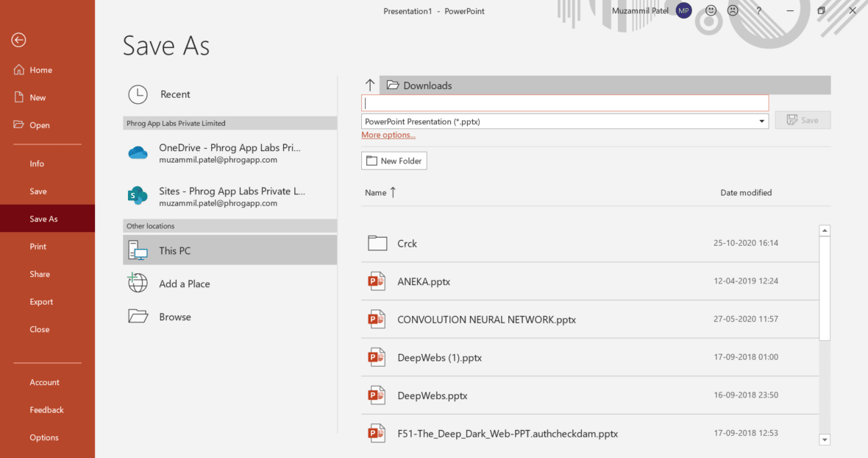Toggle Name column sort order
This screenshot has height=458, width=868.
click(377, 192)
